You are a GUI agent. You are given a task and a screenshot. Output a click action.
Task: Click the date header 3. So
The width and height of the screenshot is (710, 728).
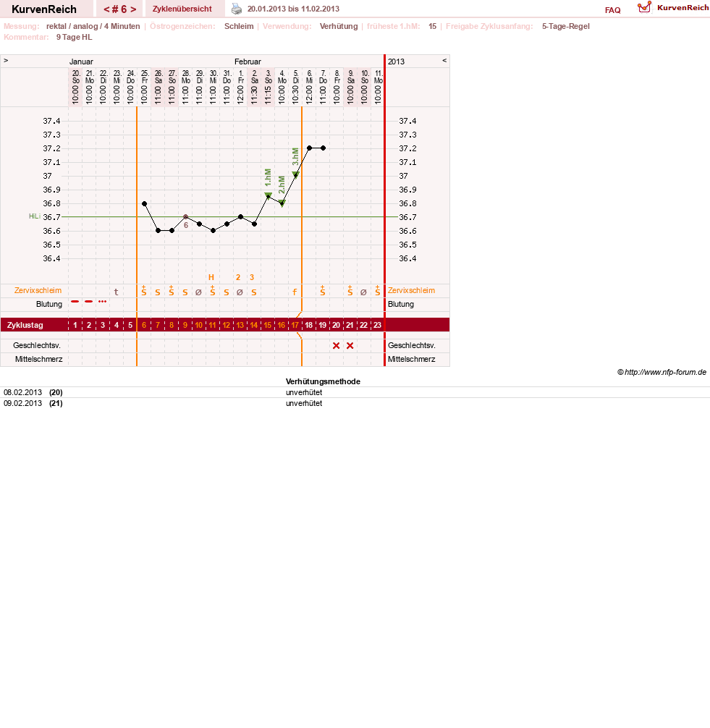269,87
